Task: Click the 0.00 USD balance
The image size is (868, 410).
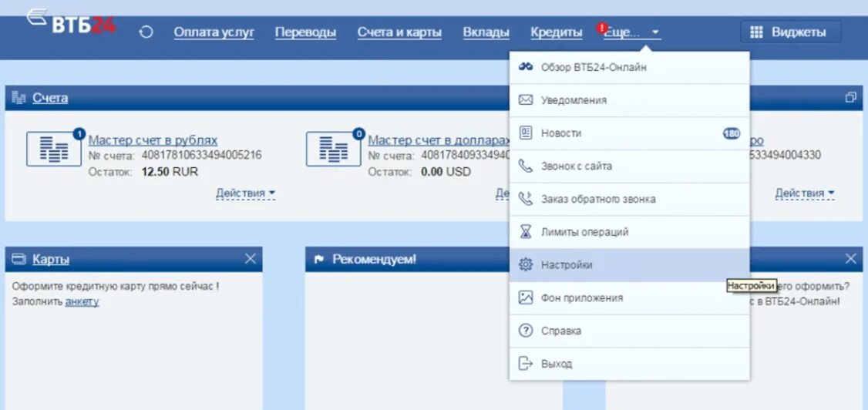Action: click(446, 172)
